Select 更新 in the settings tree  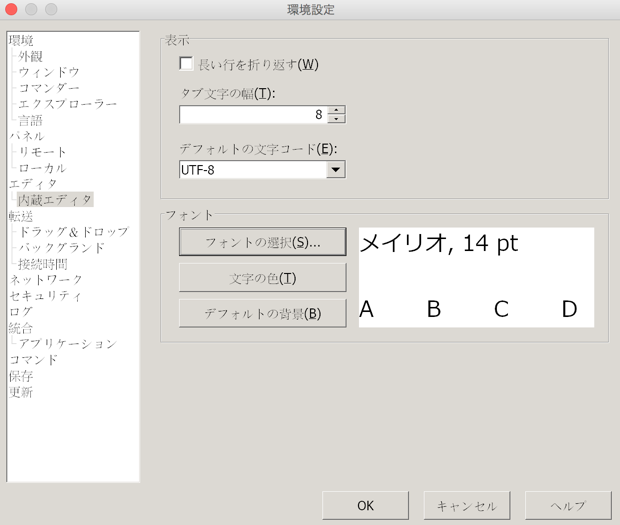(x=21, y=392)
